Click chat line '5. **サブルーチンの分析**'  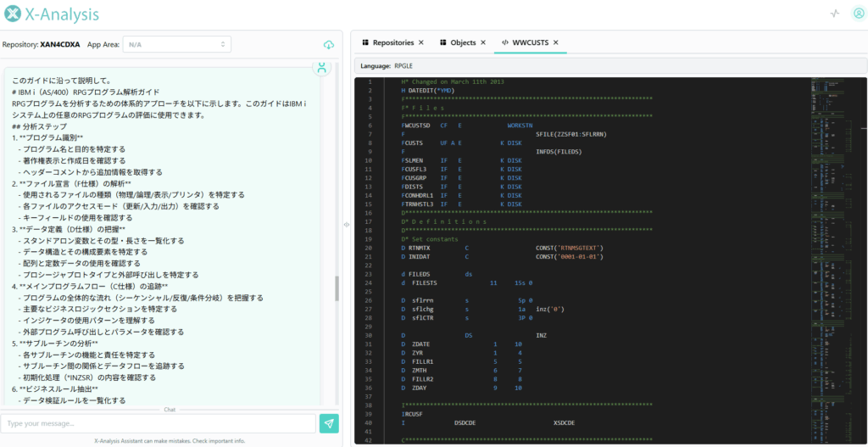click(x=55, y=344)
